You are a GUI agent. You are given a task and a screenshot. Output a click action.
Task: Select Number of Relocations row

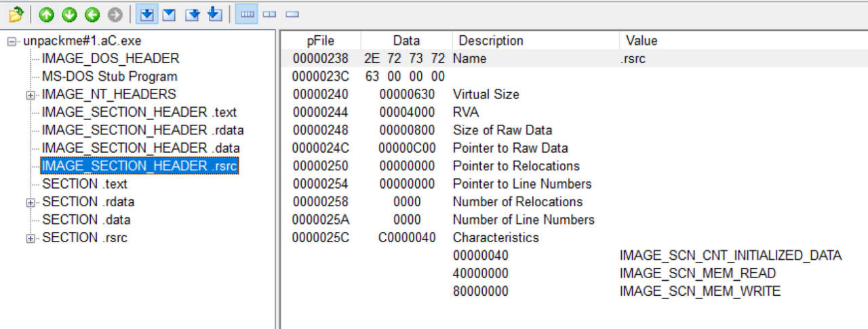(x=517, y=201)
